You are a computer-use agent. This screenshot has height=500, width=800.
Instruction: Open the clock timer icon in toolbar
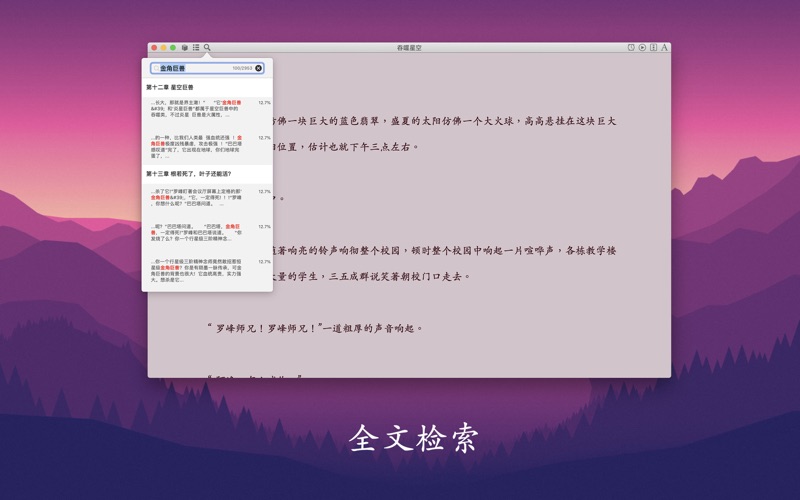pyautogui.click(x=631, y=47)
